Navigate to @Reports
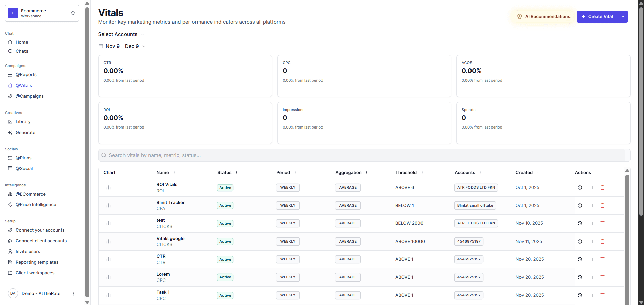This screenshot has height=305, width=644. (42, 75)
